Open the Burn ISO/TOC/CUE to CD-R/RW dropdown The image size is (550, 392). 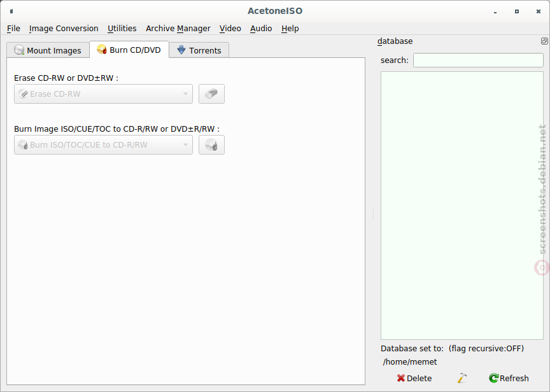click(104, 145)
